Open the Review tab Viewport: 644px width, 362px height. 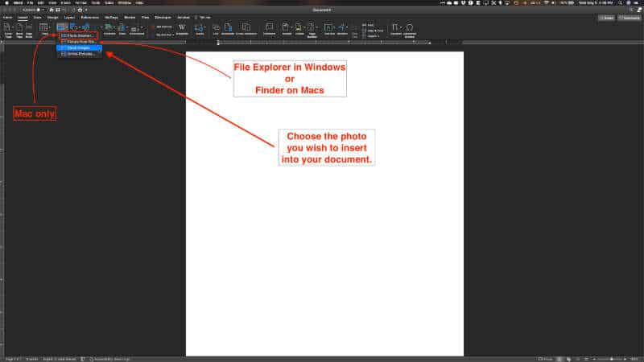coord(130,18)
